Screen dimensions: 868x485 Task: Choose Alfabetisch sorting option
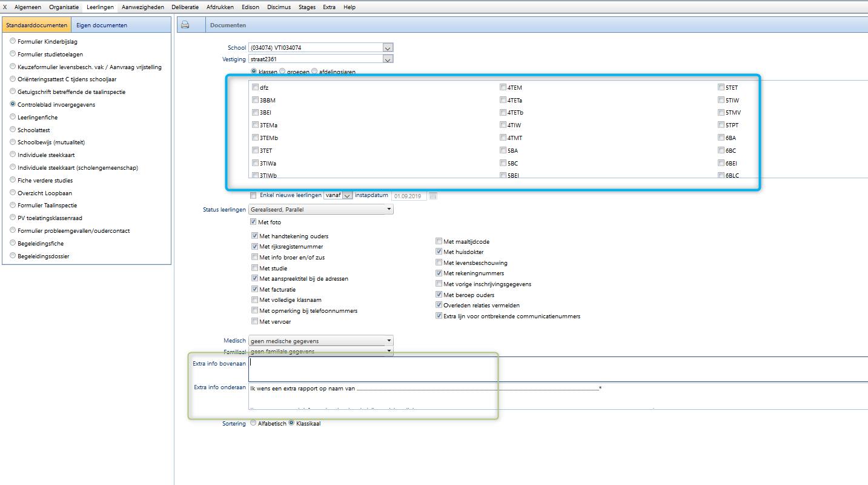pyautogui.click(x=253, y=423)
